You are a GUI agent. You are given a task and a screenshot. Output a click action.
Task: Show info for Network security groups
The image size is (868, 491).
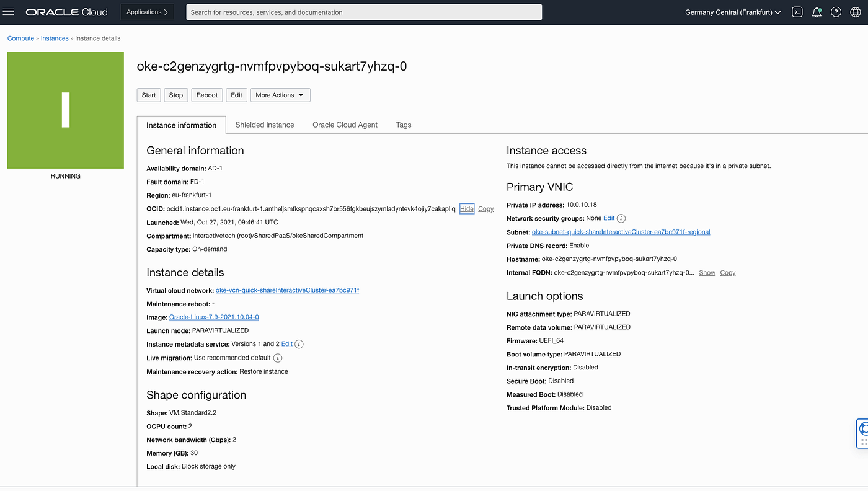coord(621,218)
